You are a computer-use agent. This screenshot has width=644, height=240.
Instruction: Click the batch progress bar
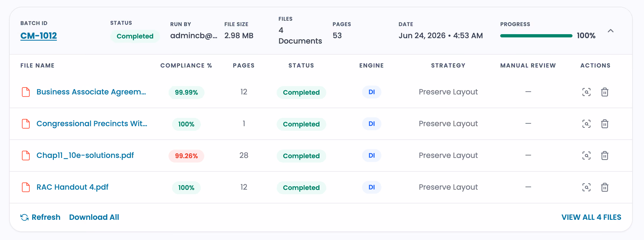pyautogui.click(x=536, y=36)
